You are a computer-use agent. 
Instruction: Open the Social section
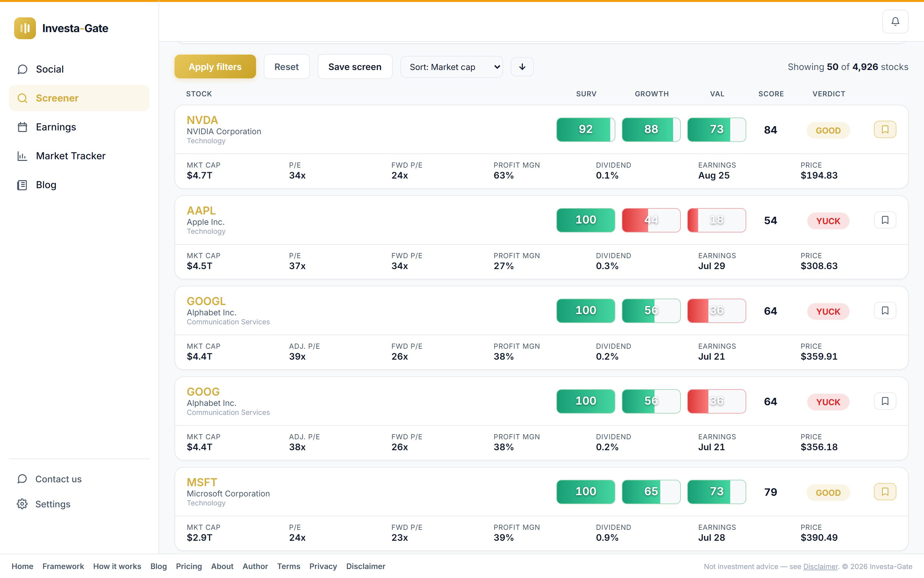79,69
